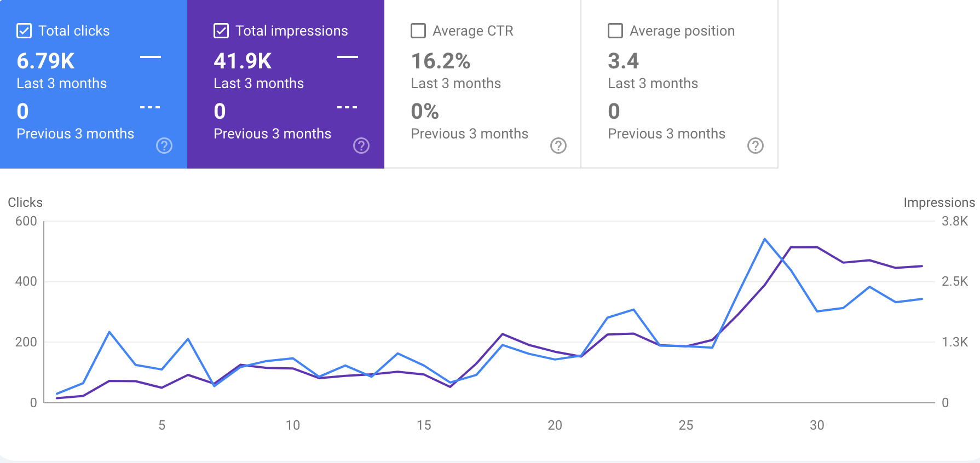Uncheck the Total impressions checkbox
The height and width of the screenshot is (463, 980).
pos(221,31)
